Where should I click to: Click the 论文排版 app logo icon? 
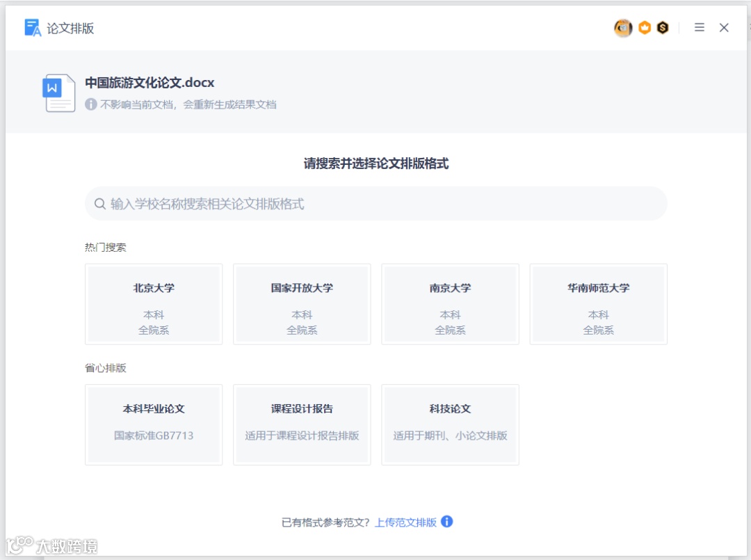coord(33,28)
